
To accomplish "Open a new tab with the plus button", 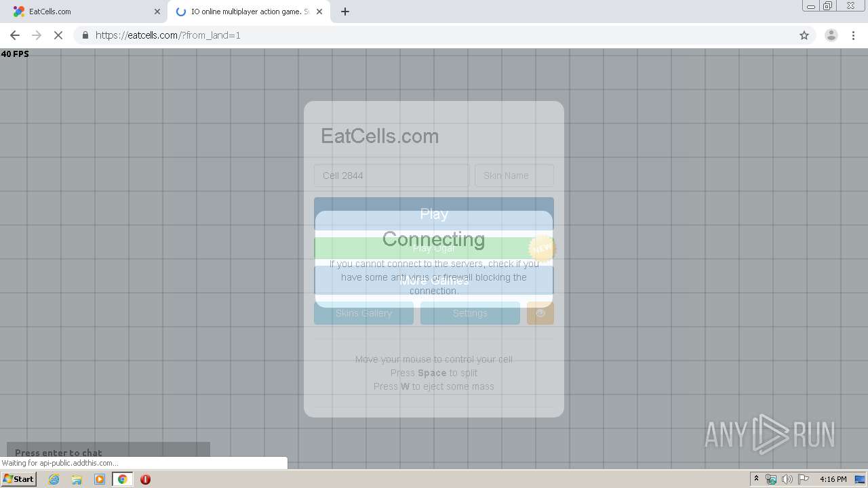I will [x=345, y=12].
